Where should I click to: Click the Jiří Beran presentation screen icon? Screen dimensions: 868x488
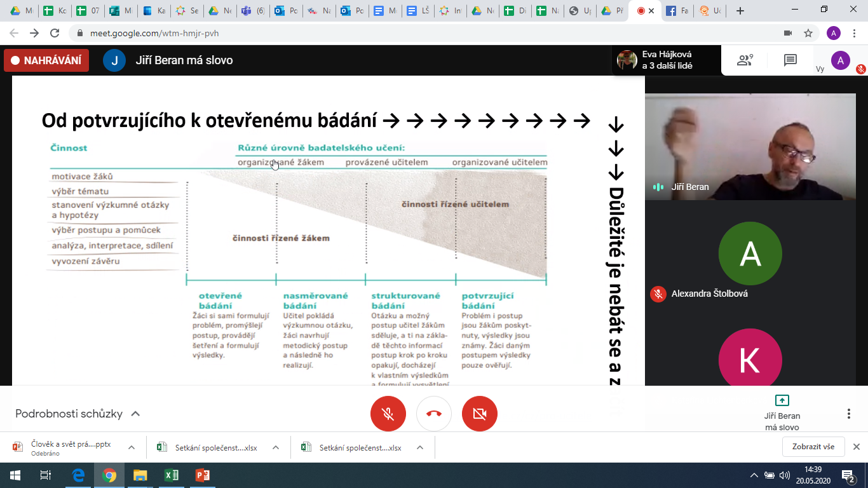[782, 400]
